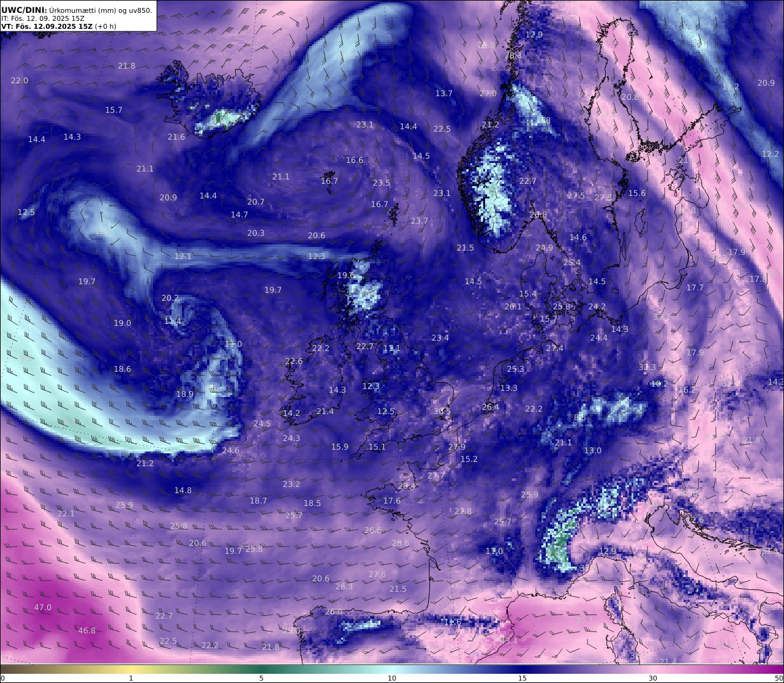Click the 25.3 value label

click(x=516, y=369)
